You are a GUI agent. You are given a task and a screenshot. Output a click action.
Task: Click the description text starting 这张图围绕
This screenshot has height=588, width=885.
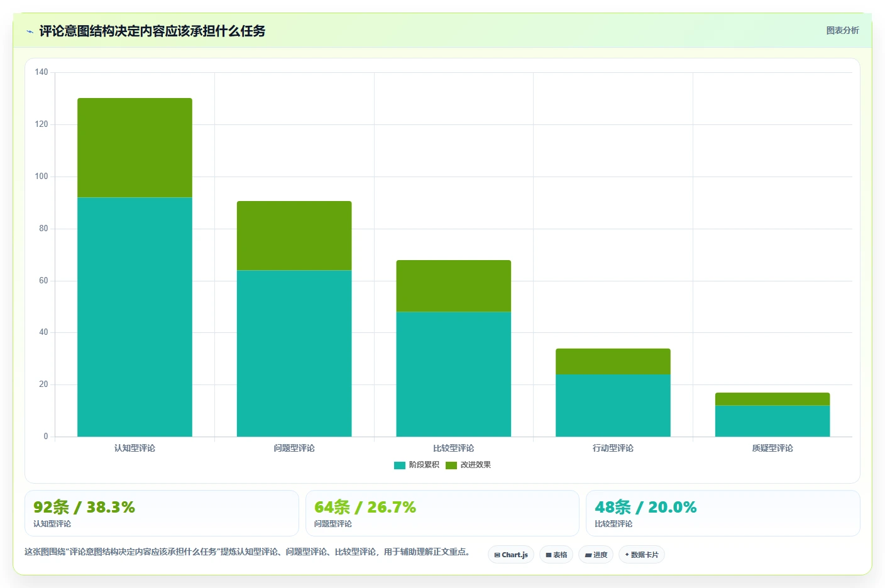(247, 552)
